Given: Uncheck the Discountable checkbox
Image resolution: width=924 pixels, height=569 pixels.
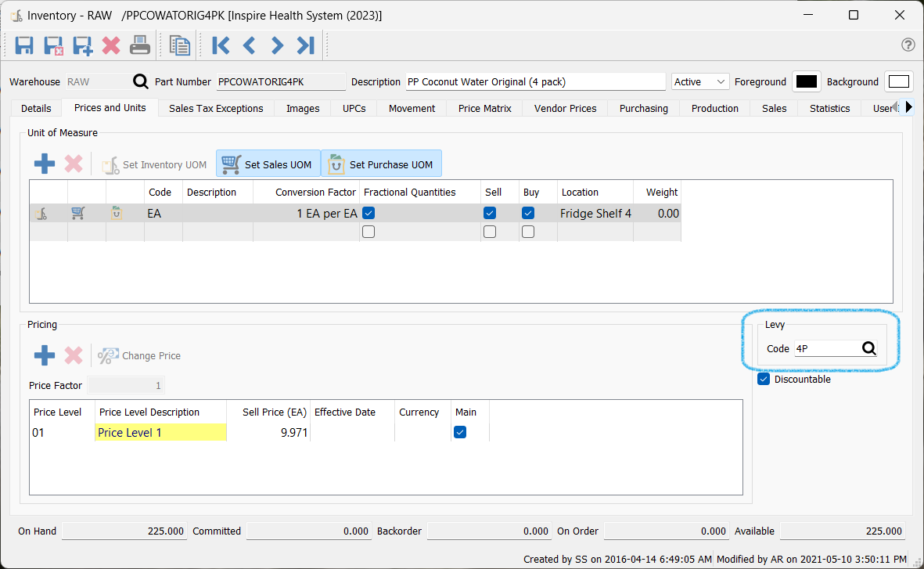Looking at the screenshot, I should (764, 380).
